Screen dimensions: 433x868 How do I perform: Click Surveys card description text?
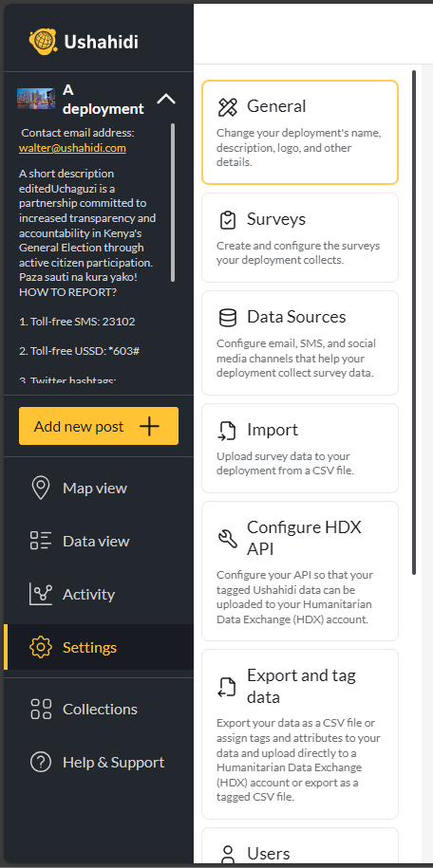coord(298,252)
